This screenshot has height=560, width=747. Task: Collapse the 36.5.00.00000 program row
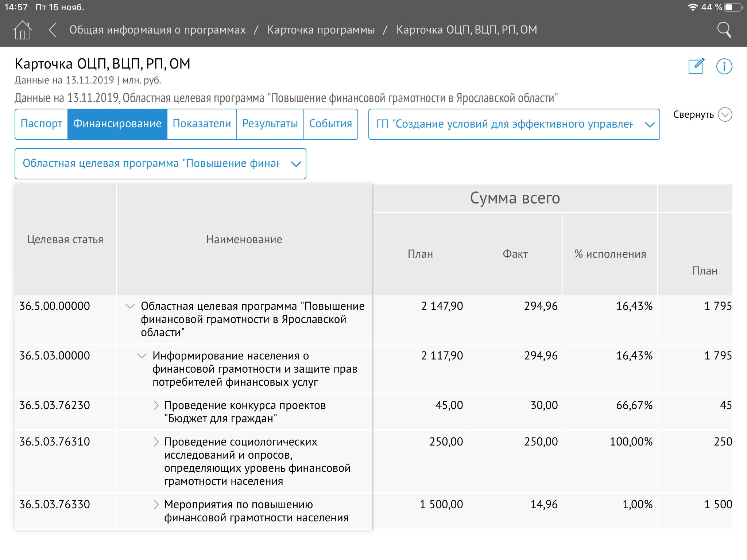[130, 306]
